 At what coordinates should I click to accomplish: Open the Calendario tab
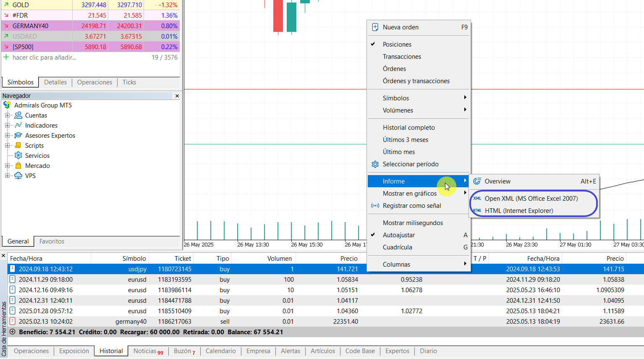[220, 351]
